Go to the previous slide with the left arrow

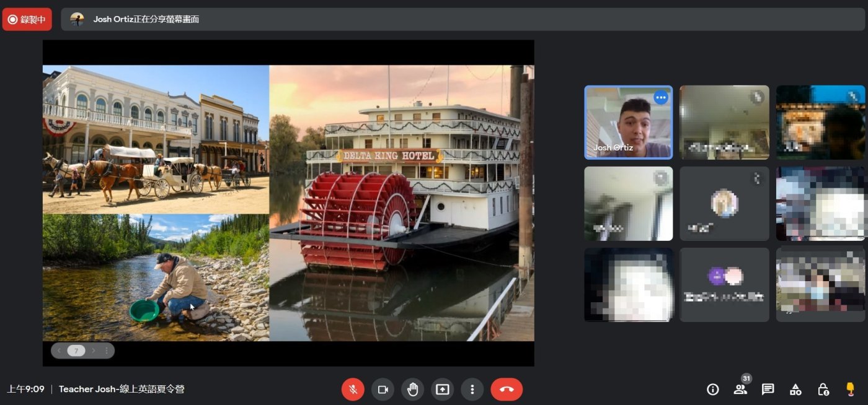59,351
